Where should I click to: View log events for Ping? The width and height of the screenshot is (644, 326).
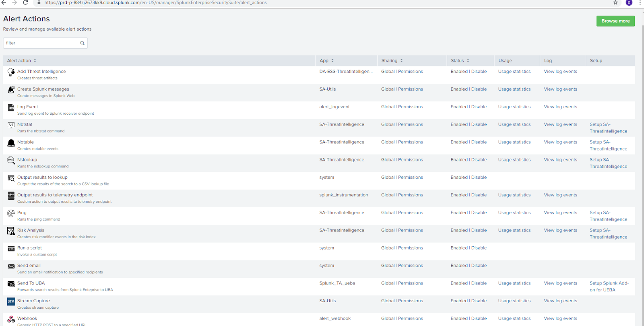(560, 213)
